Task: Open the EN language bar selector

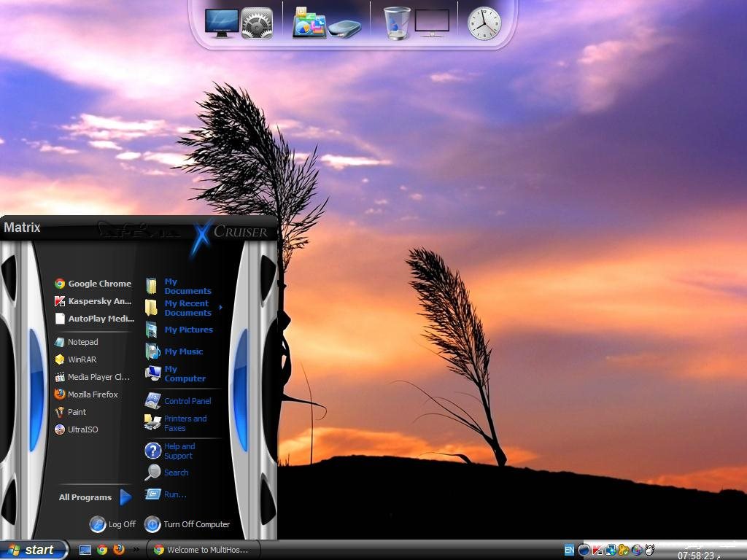Action: (x=569, y=550)
